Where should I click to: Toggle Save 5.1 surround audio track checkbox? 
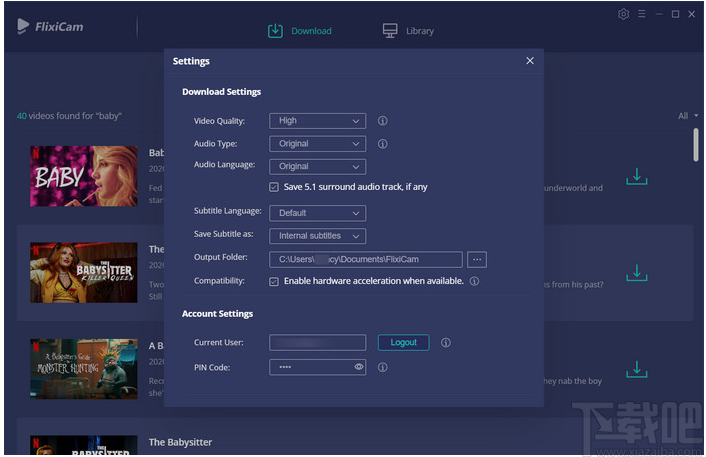[x=274, y=187]
